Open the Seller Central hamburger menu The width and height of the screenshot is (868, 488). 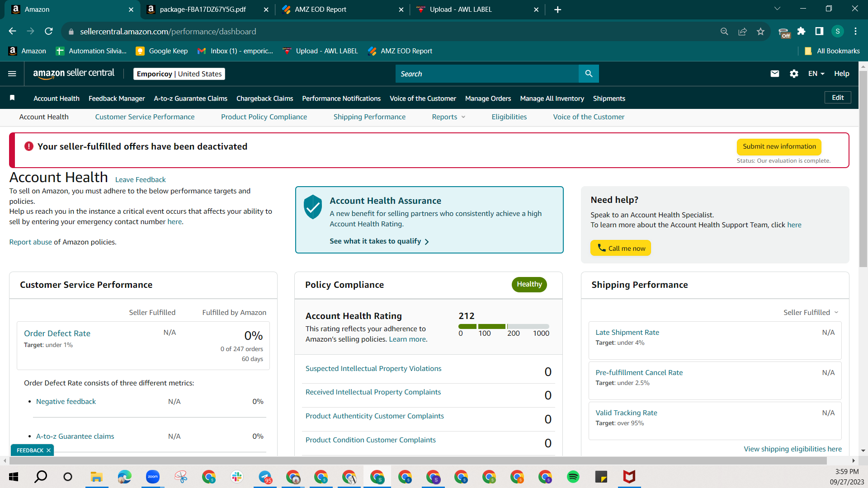(x=12, y=74)
